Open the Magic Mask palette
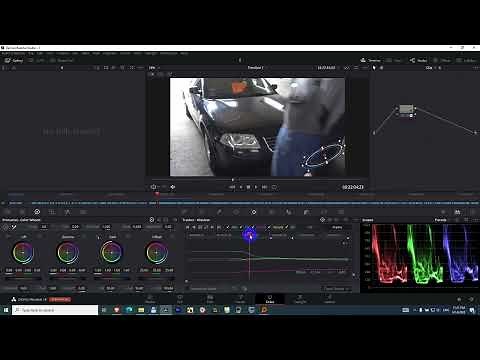480x360 pixels. pos(271,212)
